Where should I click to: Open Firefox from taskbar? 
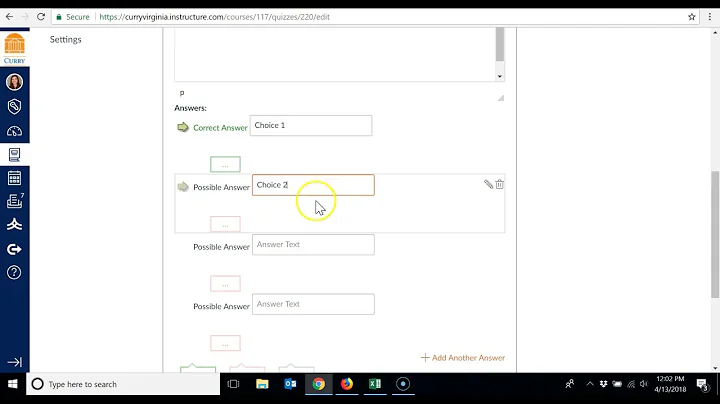pos(347,384)
